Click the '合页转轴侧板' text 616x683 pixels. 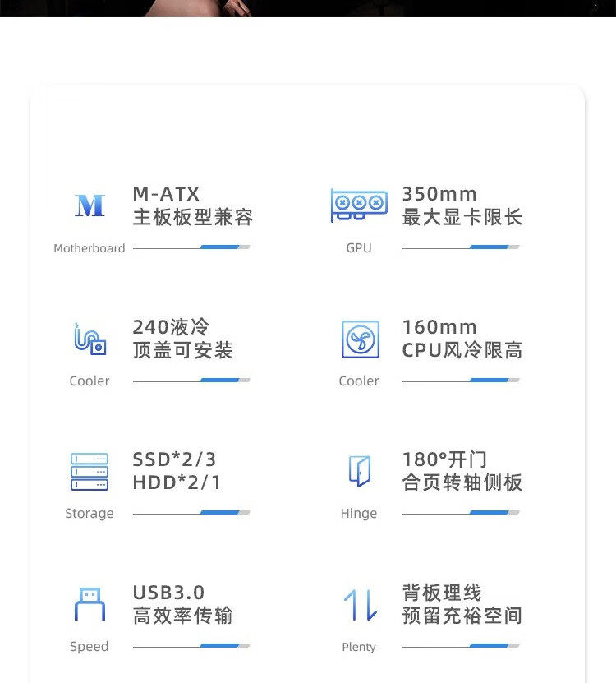coord(462,482)
